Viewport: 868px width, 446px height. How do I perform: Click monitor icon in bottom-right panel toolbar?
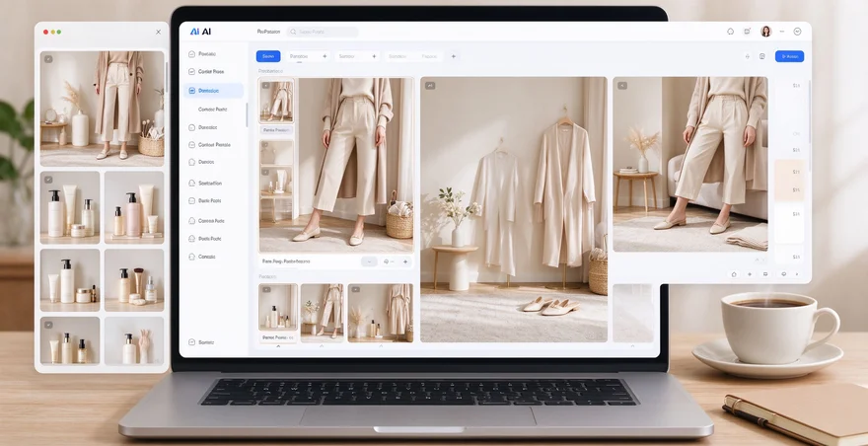[x=765, y=274]
